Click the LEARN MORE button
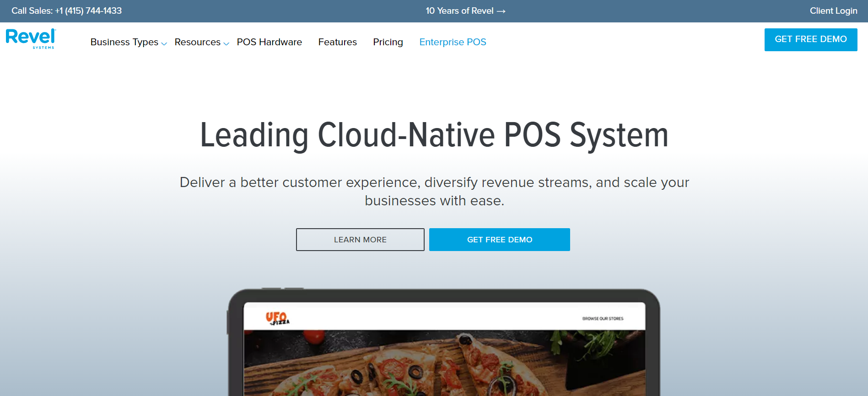868x396 pixels. pos(360,240)
